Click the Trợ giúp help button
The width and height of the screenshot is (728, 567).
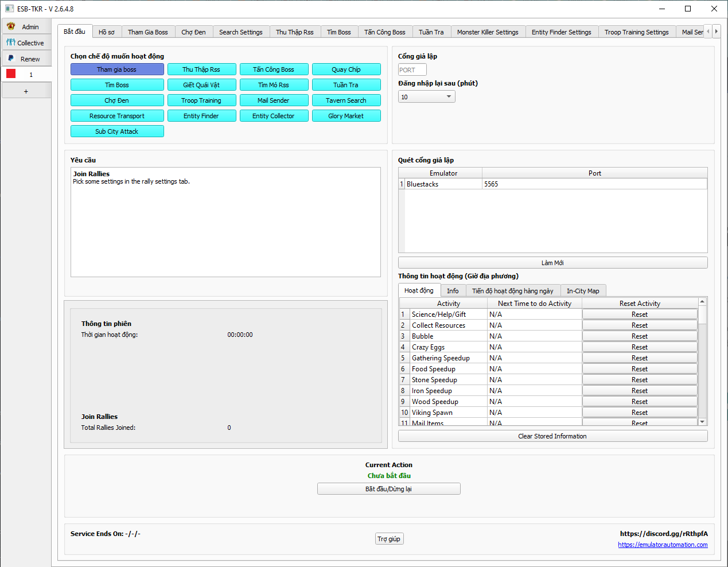(390, 539)
